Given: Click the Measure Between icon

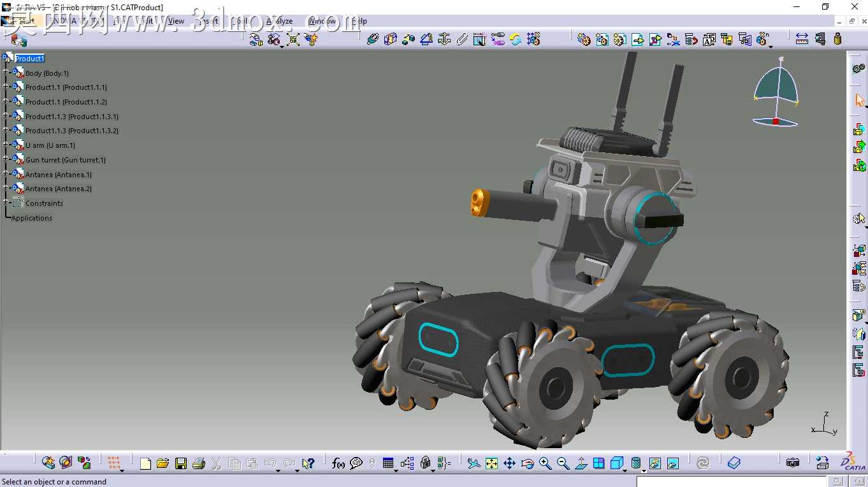Looking at the screenshot, I should click(x=802, y=40).
